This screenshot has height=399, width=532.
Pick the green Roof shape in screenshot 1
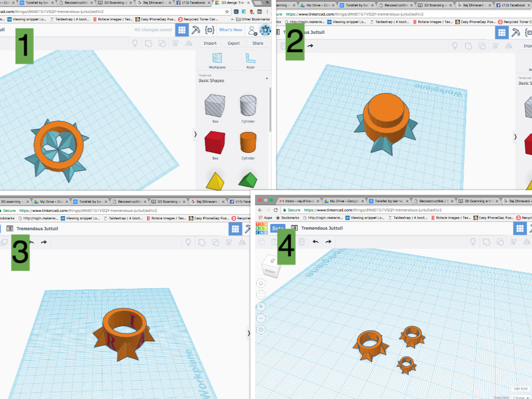coord(248,180)
